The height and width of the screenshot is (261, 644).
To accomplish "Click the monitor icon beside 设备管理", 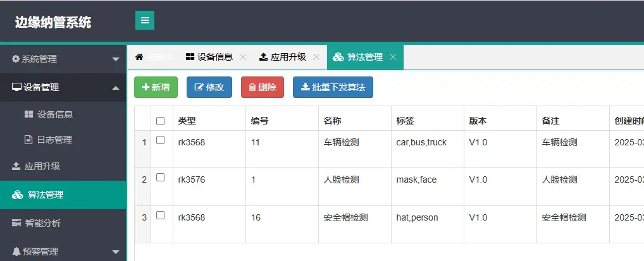I will click(x=16, y=87).
